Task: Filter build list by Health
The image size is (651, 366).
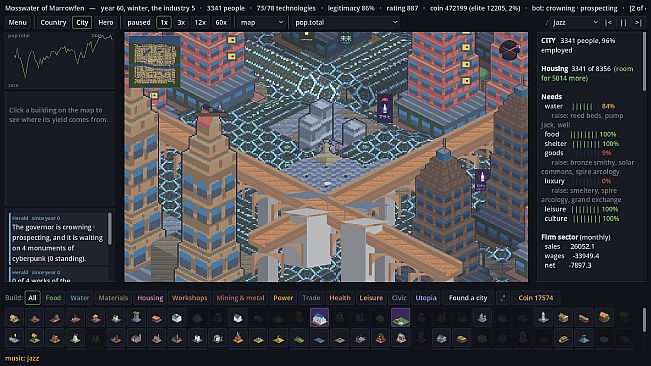Action: (x=340, y=298)
